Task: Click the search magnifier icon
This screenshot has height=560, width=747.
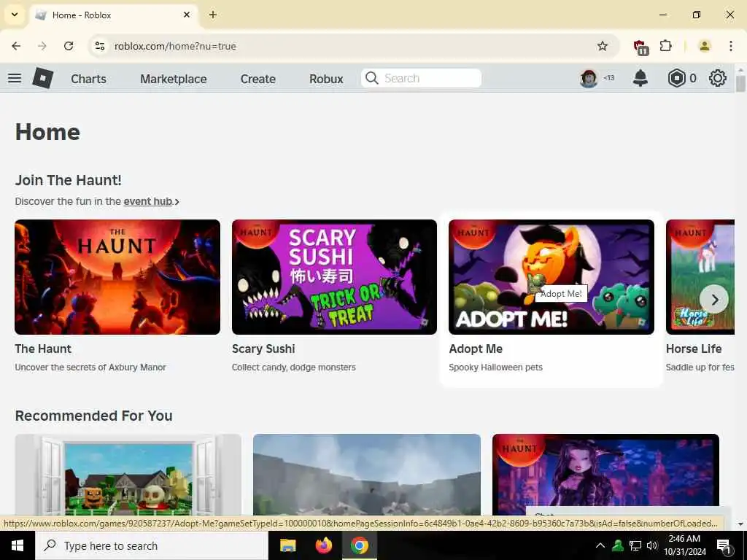Action: 371,78
